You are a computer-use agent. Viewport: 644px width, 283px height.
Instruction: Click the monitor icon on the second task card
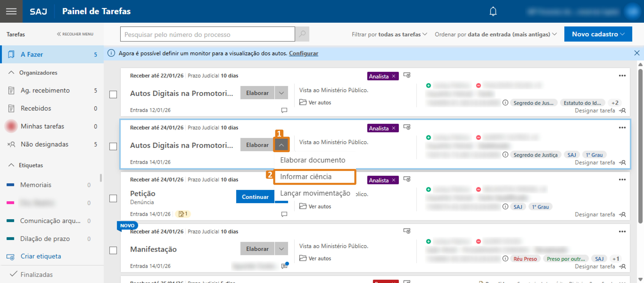(407, 127)
